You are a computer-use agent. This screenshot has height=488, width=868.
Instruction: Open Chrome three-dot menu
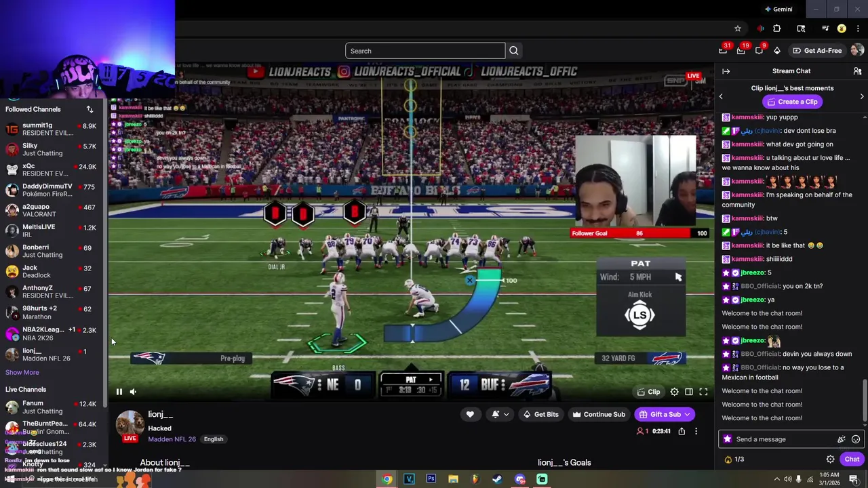(x=859, y=28)
